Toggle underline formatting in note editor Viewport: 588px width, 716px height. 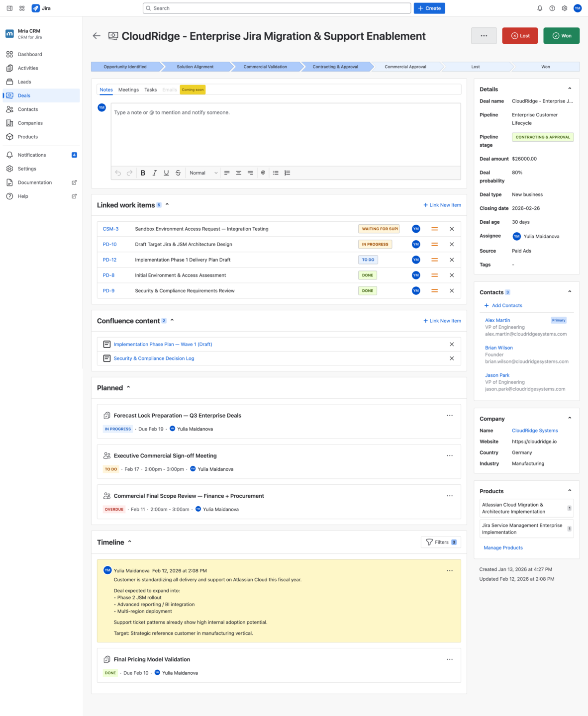166,173
